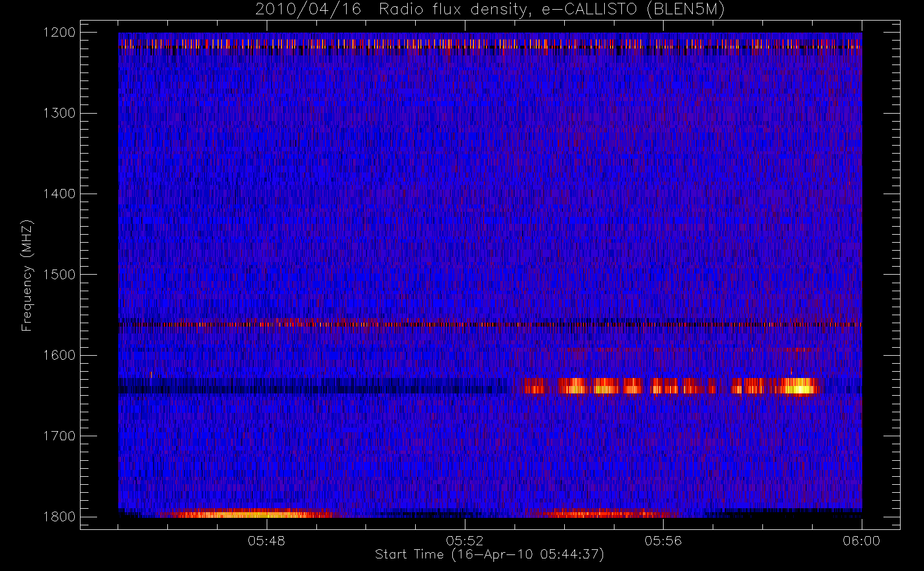
Task: Click the 05:52 time tick label
Action: (x=465, y=541)
